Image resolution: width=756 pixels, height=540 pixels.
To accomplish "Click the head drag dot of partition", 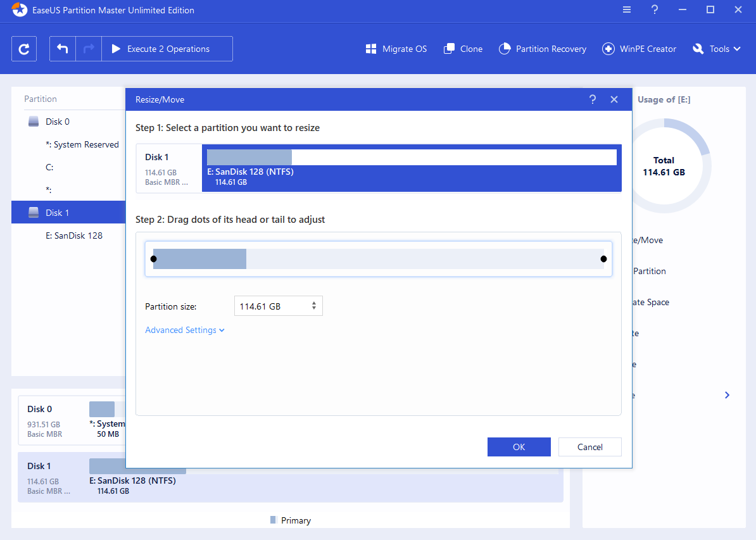I will tap(153, 259).
